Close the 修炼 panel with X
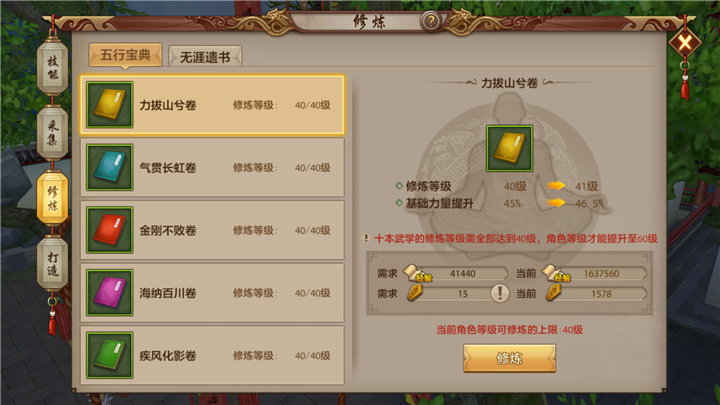This screenshot has height=405, width=720. (685, 43)
